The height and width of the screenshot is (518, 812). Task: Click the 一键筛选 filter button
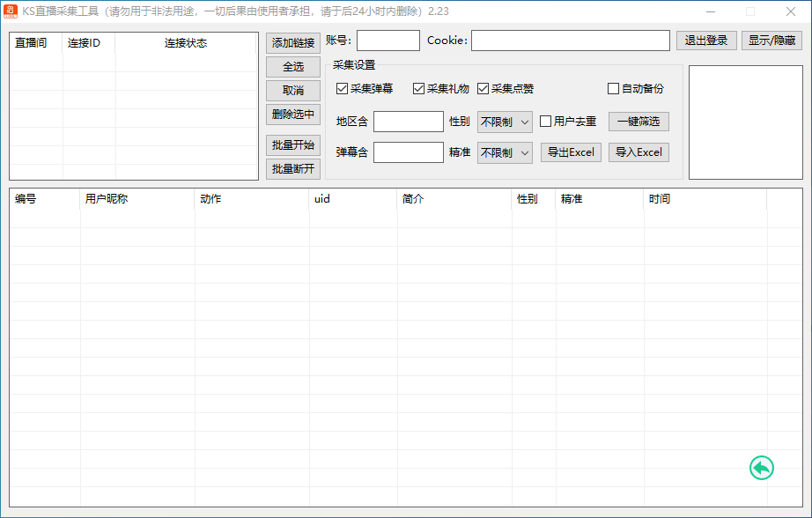coord(638,121)
